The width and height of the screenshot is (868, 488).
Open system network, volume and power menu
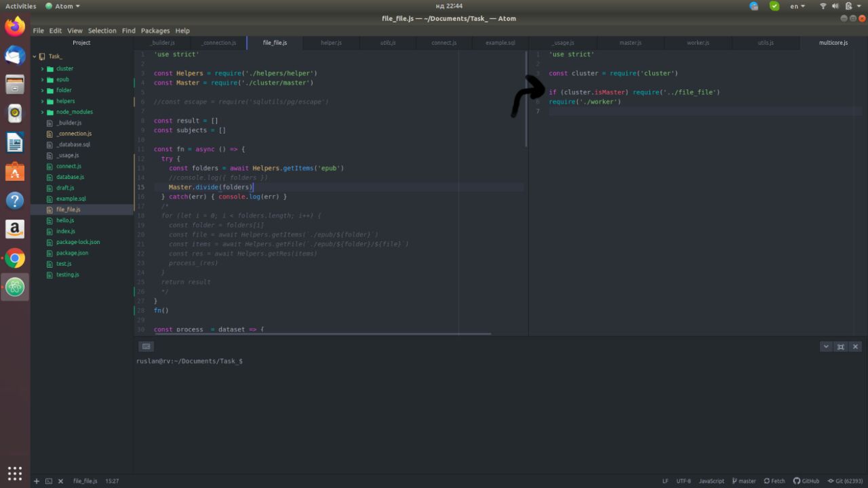841,6
